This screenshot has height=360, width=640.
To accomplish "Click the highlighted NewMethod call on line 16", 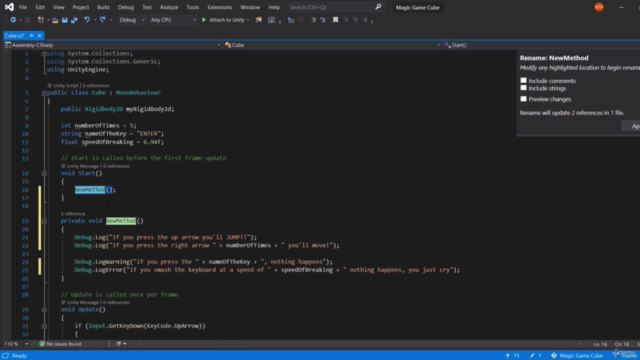I will [90, 189].
